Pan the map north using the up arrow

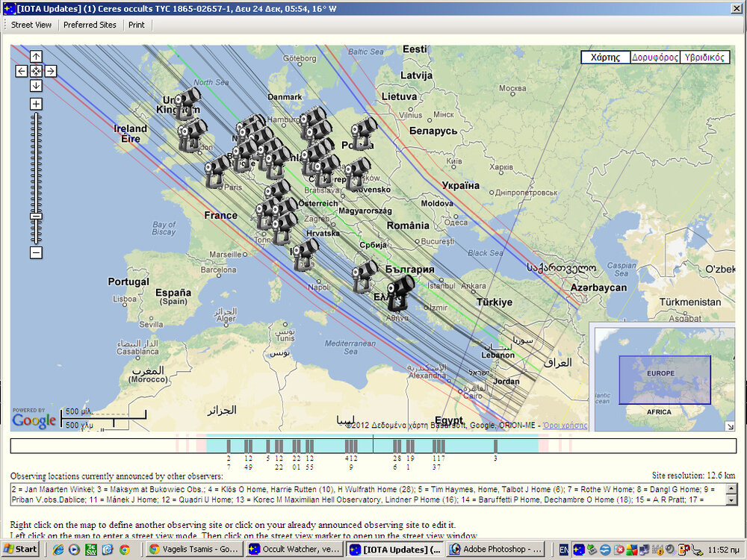35,55
